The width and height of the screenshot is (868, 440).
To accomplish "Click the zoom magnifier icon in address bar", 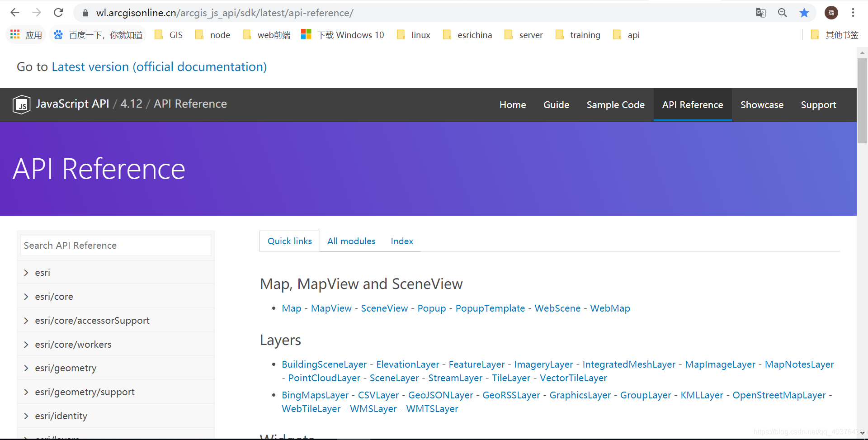I will coord(783,13).
